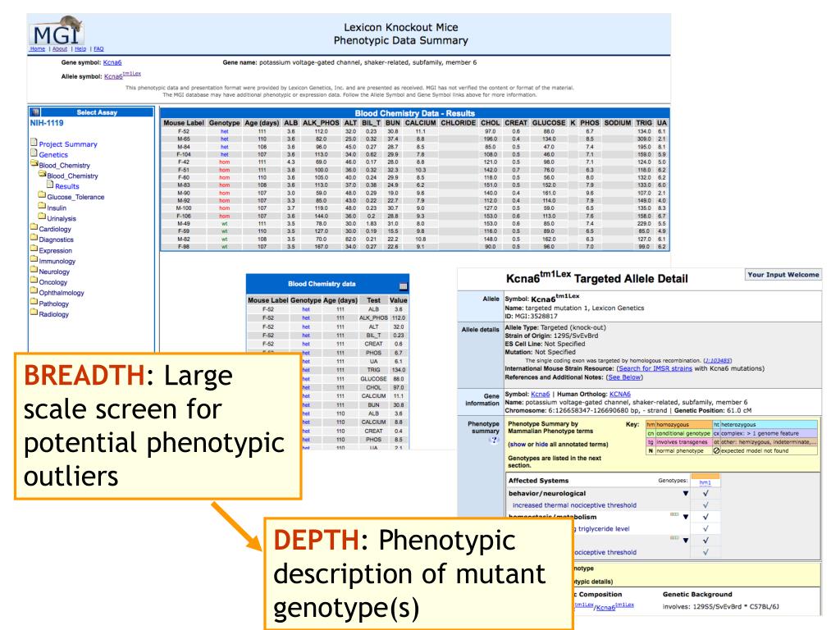Select the NIH-1119 project label

tap(47, 123)
